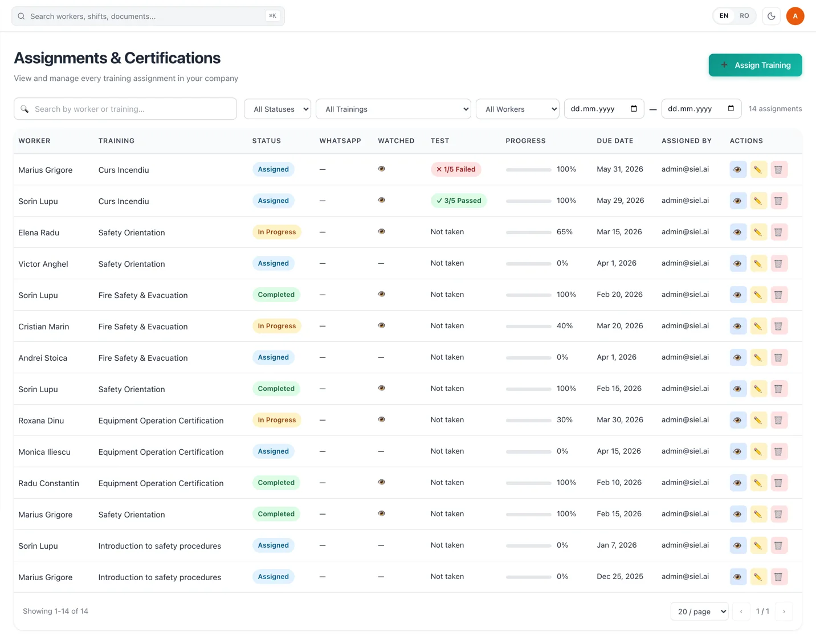
Task: Open the All Workers filter dropdown
Action: (517, 109)
